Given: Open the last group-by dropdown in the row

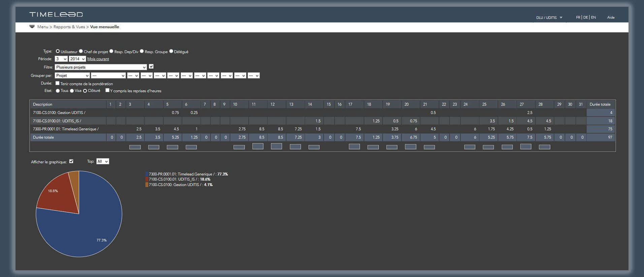Looking at the screenshot, I should click(254, 76).
